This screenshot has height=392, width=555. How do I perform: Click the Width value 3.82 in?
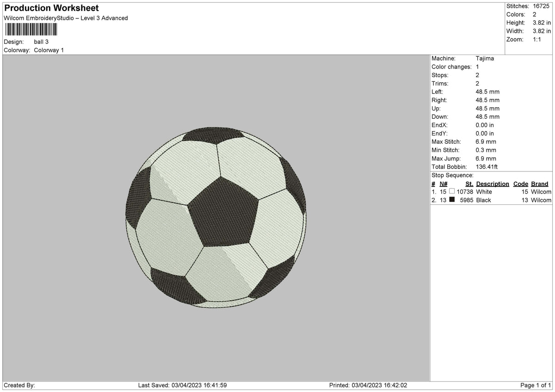[x=542, y=31]
